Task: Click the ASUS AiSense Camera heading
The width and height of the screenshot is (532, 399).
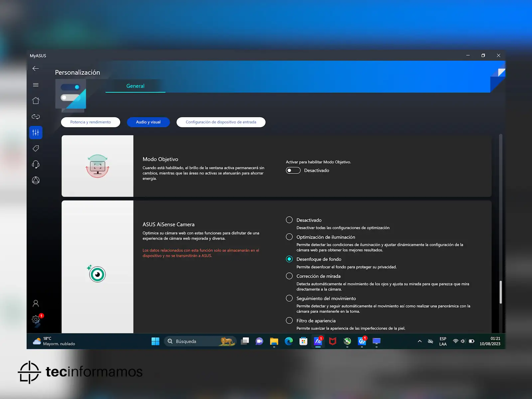Action: (169, 224)
